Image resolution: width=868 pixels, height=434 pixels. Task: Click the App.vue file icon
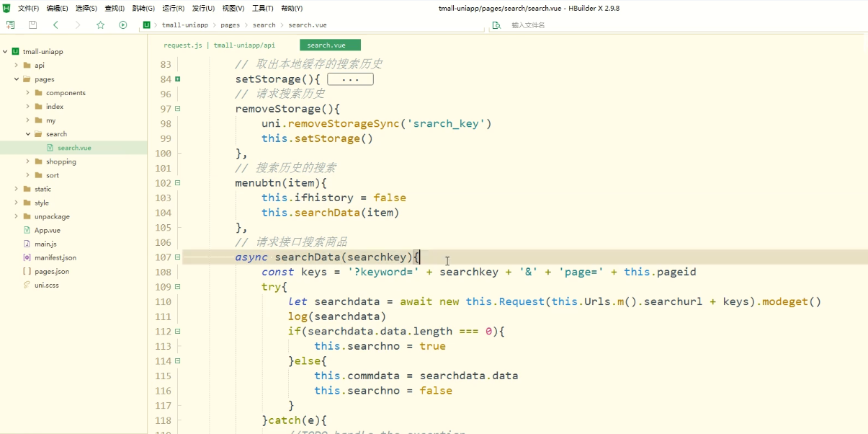[x=27, y=230]
